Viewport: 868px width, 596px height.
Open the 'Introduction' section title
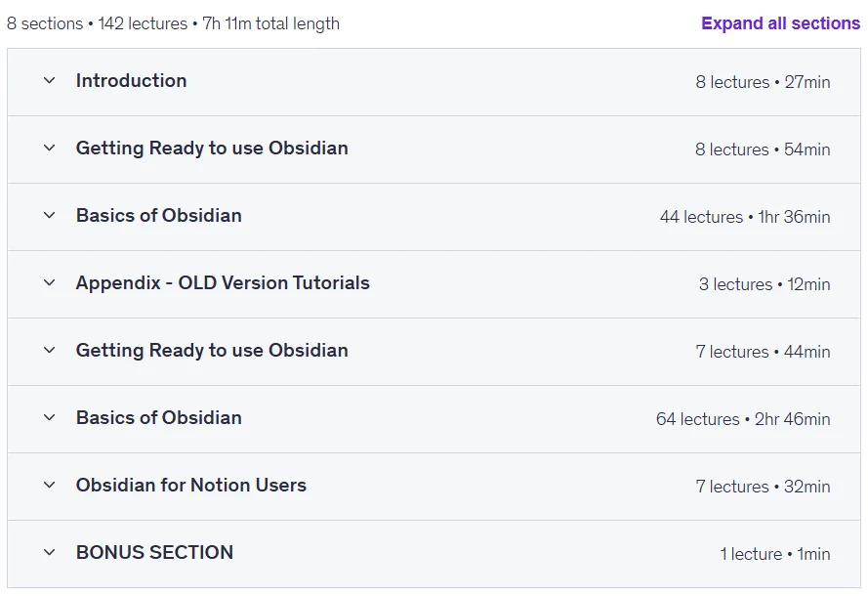[131, 80]
